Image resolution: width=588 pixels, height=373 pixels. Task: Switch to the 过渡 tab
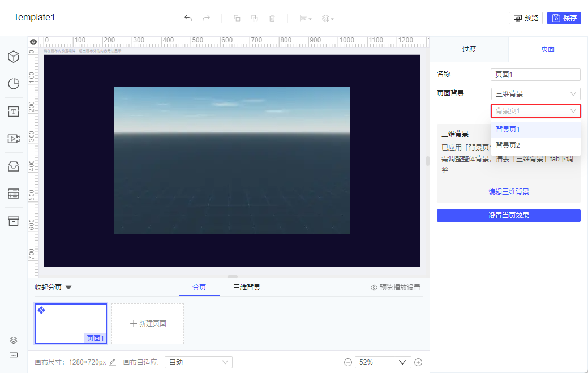click(x=469, y=49)
